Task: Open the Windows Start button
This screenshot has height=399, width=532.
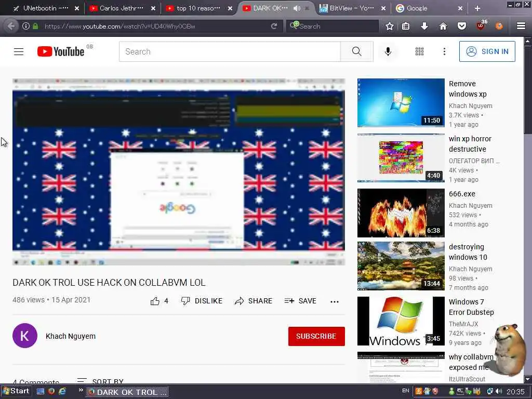Action: pos(16,391)
